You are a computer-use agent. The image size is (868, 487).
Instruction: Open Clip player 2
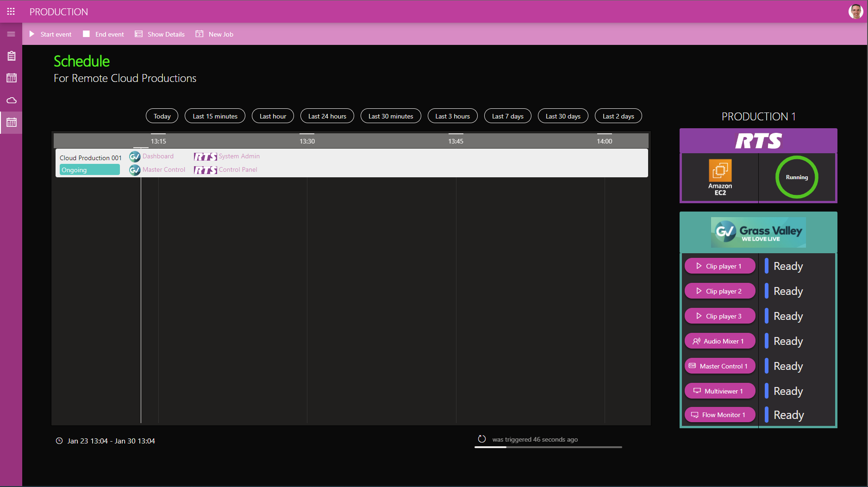pos(720,291)
